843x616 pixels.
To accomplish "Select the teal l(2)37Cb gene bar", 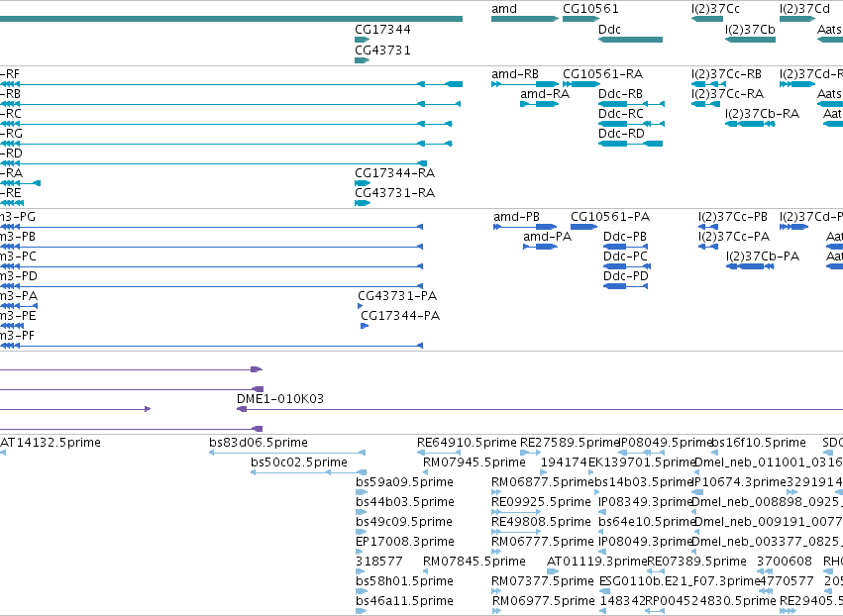I will (750, 40).
